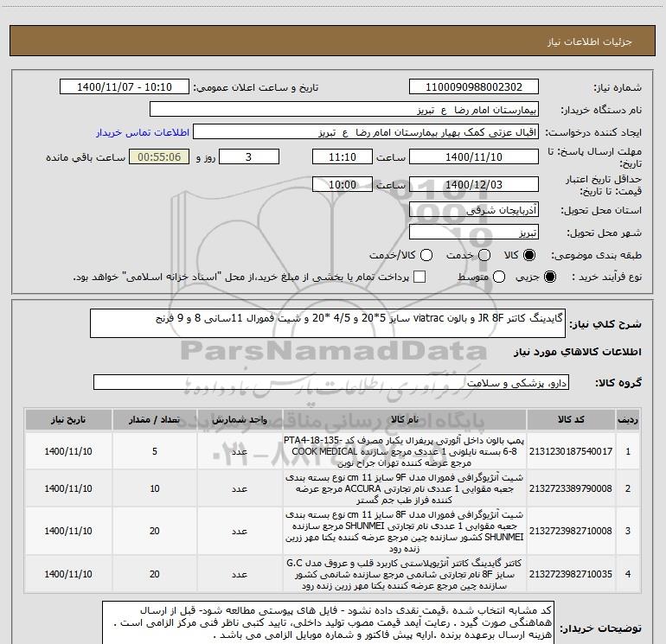Click the کد کالا column header
This screenshot has width=666, height=644.
(x=571, y=420)
